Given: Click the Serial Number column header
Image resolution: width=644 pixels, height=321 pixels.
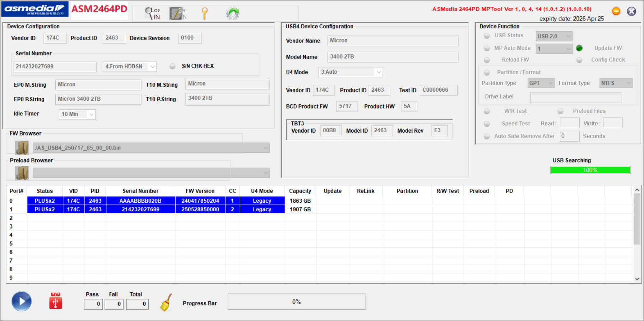Looking at the screenshot, I should pos(140,191).
